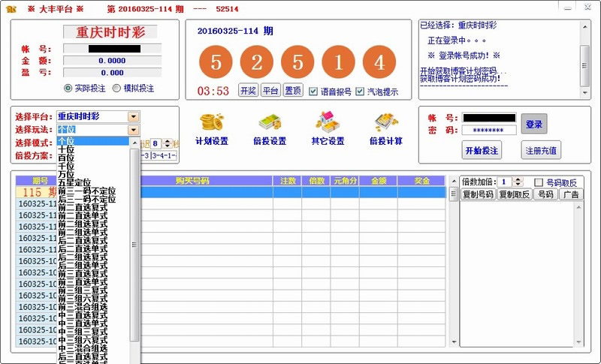Choose 百位 from the list
Image resolution: width=601 pixels, height=364 pixels.
[93, 158]
